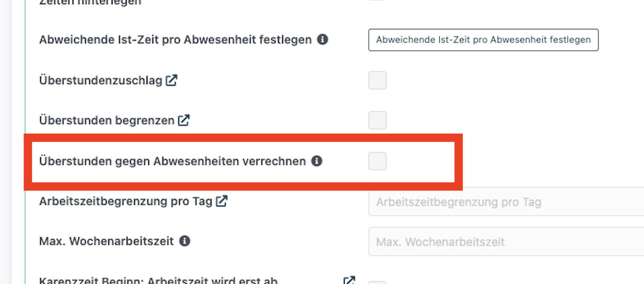Toggle the Karenzzeit Beginn checkbox at bottom
This screenshot has width=644, height=284.
coord(377,283)
